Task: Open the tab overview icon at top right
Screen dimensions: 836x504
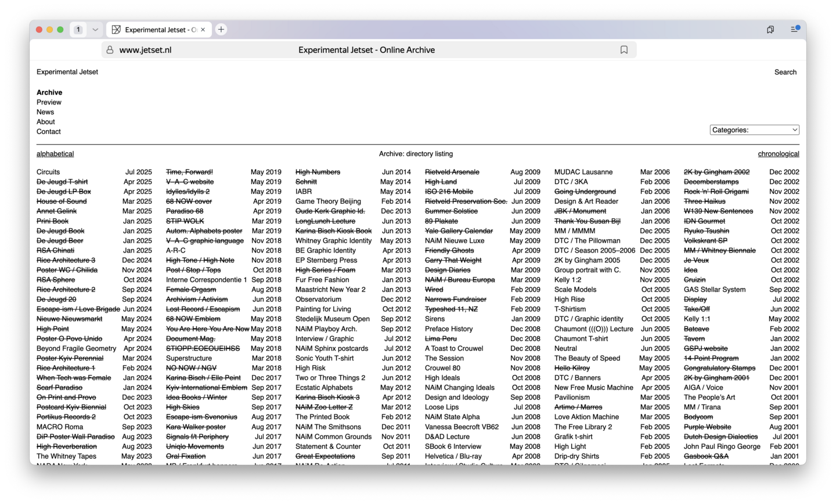Action: click(770, 30)
